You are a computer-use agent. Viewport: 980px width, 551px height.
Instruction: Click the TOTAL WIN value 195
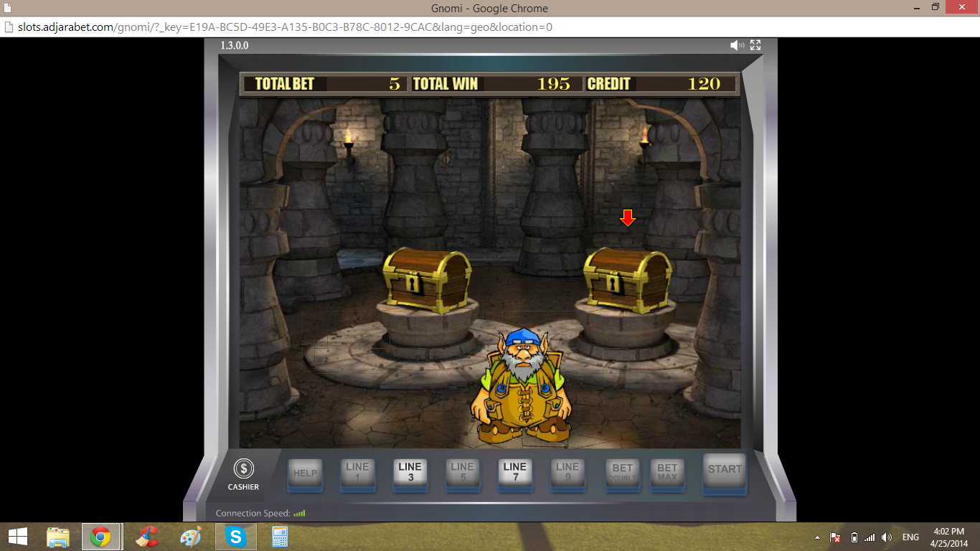pos(553,84)
